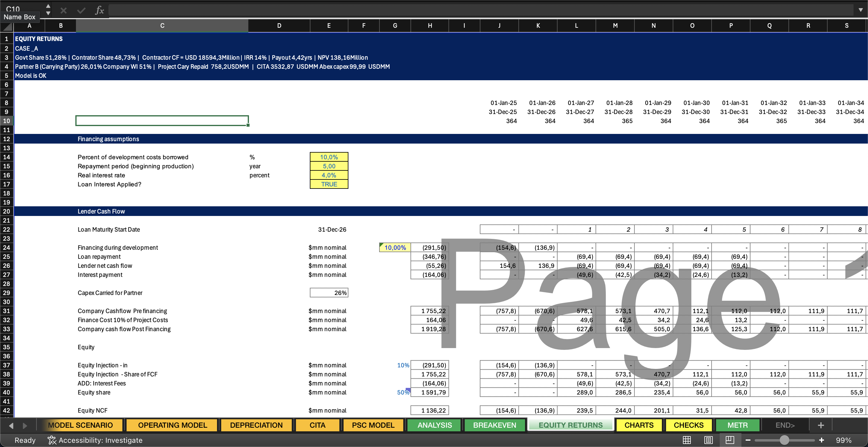
Task: Open the PSC MODEL sheet tab
Action: pos(373,425)
